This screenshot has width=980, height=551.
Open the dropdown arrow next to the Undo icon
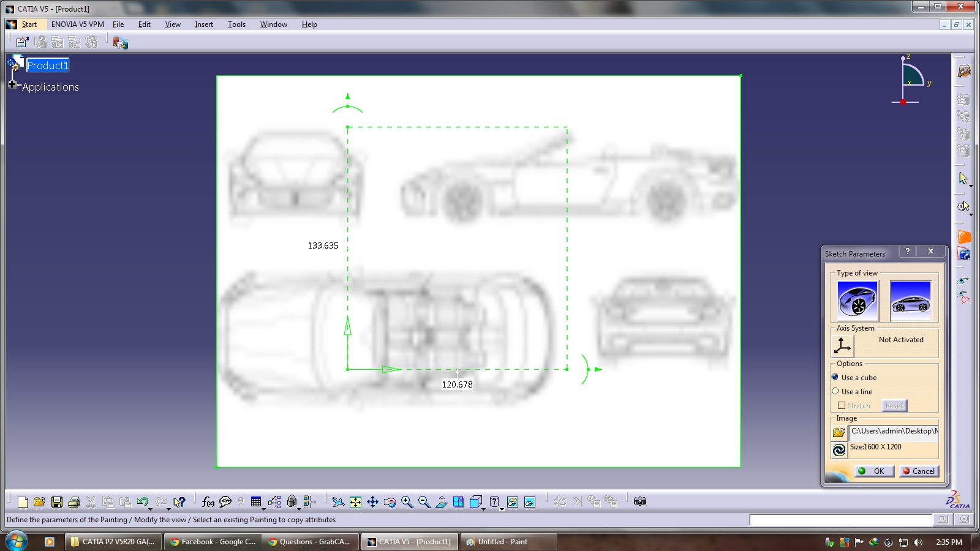pyautogui.click(x=151, y=509)
